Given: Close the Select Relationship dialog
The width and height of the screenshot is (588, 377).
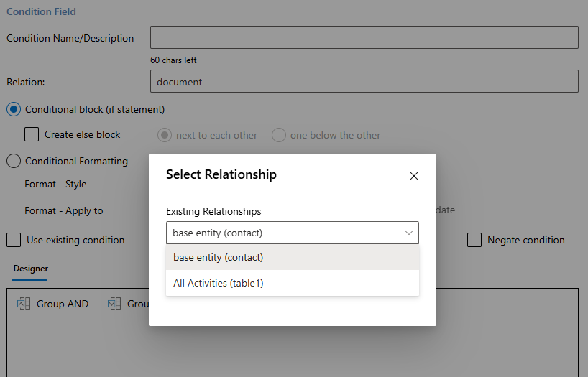Looking at the screenshot, I should click(x=413, y=176).
